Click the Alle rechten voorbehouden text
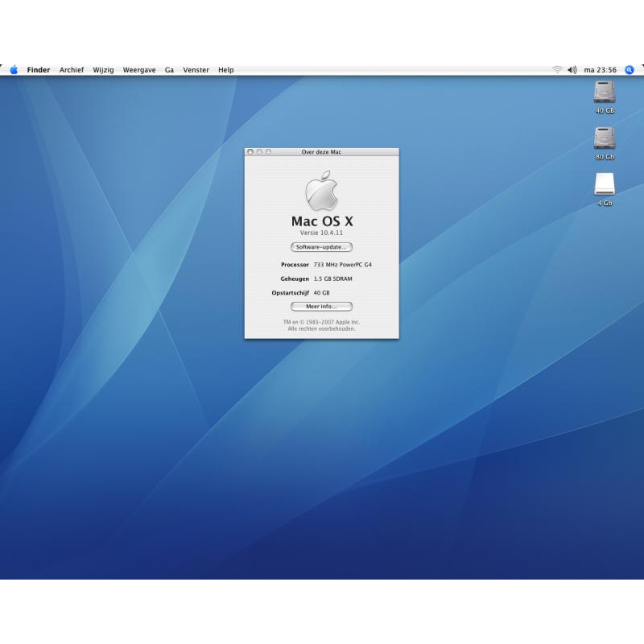The width and height of the screenshot is (644, 644). tap(321, 329)
